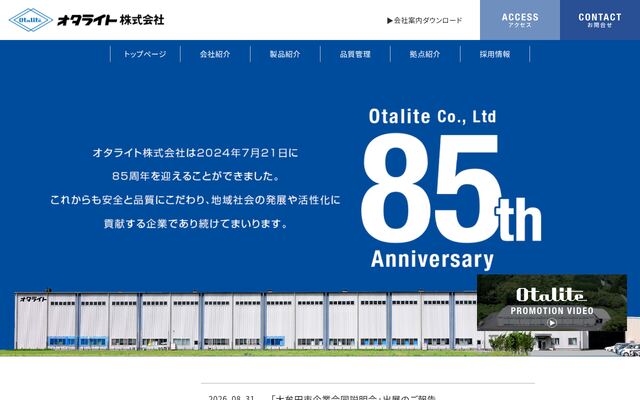Click the Otalite diamond logo icon
This screenshot has width=640, height=400.
point(31,20)
